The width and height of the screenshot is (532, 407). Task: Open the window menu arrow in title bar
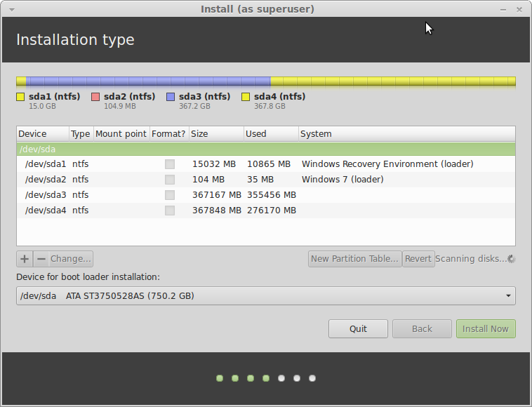coord(12,10)
